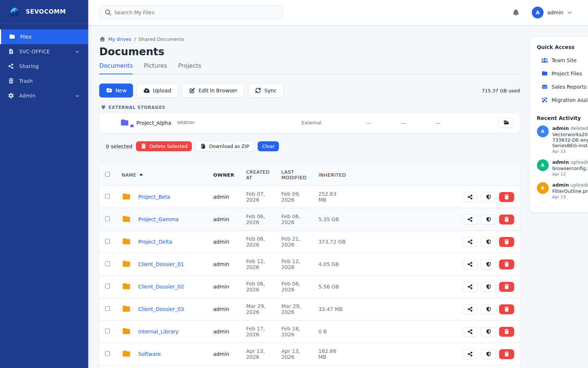Switch to the Pictures tab

point(155,66)
